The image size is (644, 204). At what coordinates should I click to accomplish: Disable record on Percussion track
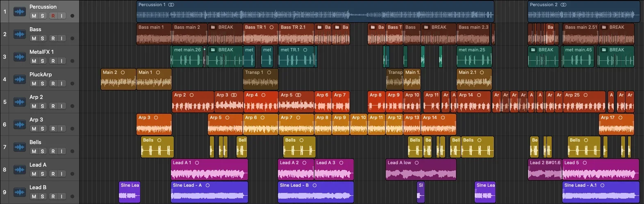point(53,16)
